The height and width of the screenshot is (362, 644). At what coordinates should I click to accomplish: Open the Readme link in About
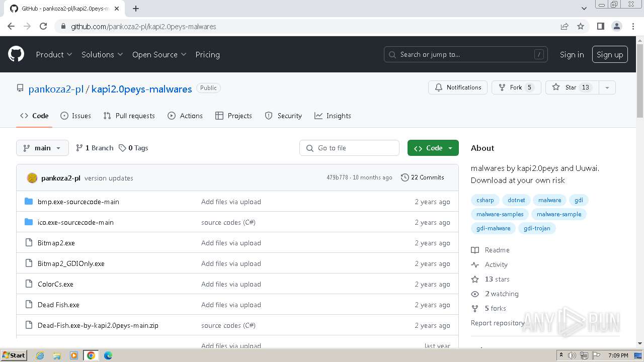pos(491,250)
